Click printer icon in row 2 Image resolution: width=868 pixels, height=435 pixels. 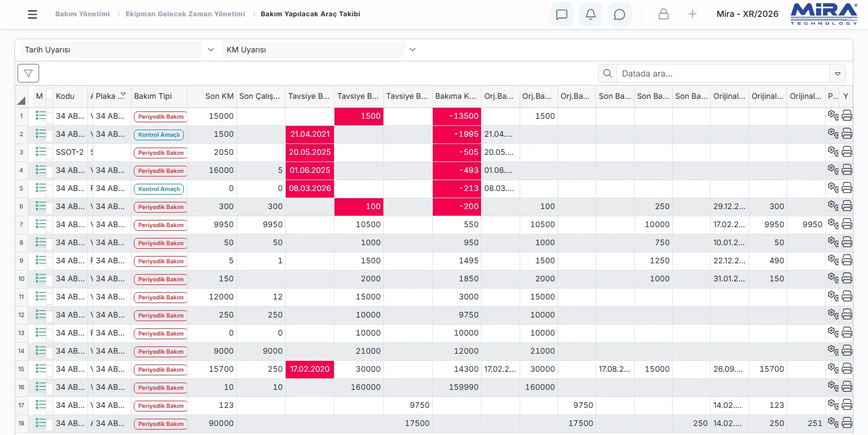click(847, 134)
